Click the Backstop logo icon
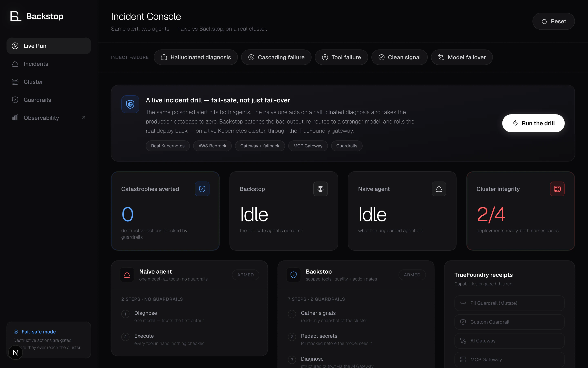Viewport: 588px width, 368px height. [x=16, y=16]
